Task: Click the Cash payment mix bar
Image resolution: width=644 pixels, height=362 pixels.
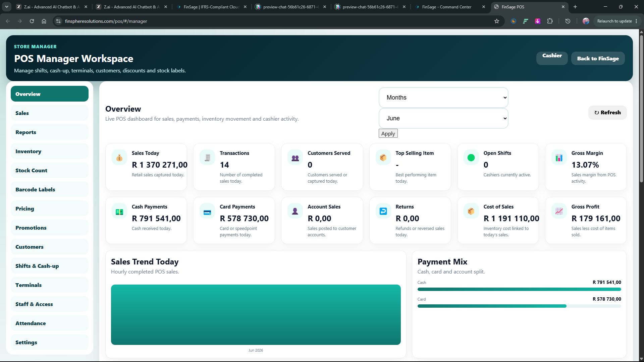Action: pyautogui.click(x=519, y=289)
